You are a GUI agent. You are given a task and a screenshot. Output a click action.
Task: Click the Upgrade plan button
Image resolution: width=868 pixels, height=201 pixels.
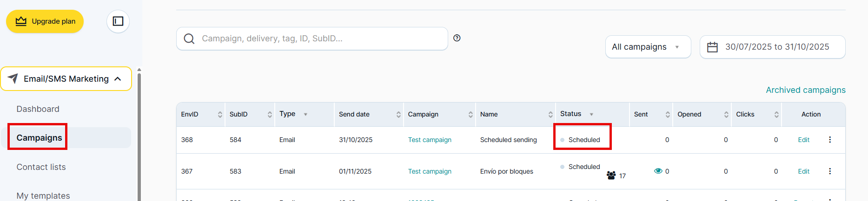45,21
